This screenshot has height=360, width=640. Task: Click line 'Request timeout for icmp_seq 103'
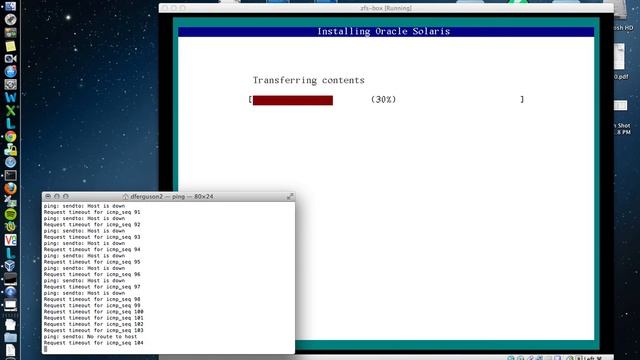pos(93,331)
